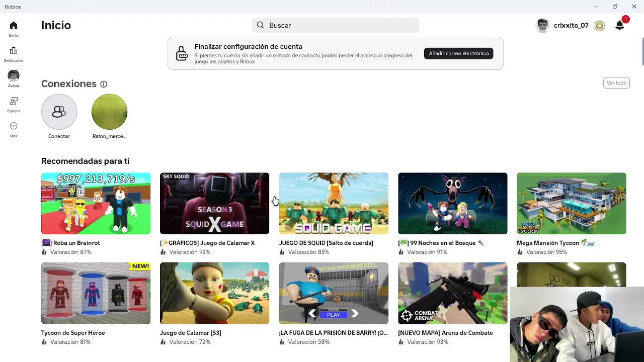Click the thumbs-up icon under Roba un Brainrot
The image size is (644, 362).
point(44,252)
